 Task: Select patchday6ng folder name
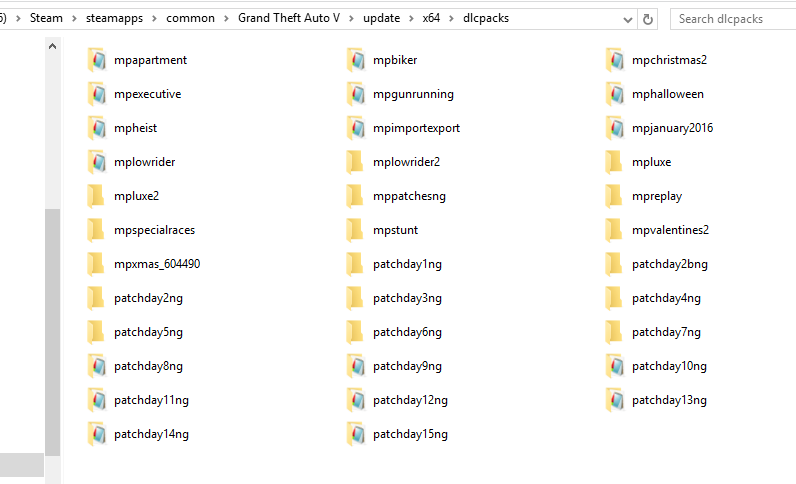407,333
